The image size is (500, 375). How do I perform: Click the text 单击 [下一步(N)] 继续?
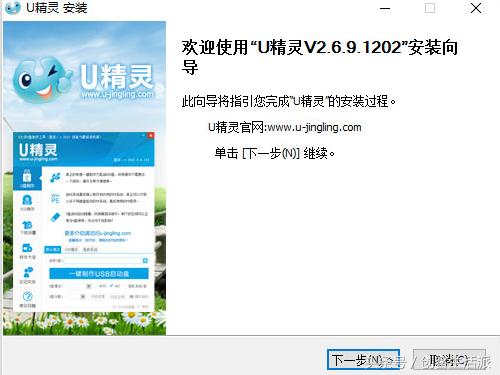(275, 153)
